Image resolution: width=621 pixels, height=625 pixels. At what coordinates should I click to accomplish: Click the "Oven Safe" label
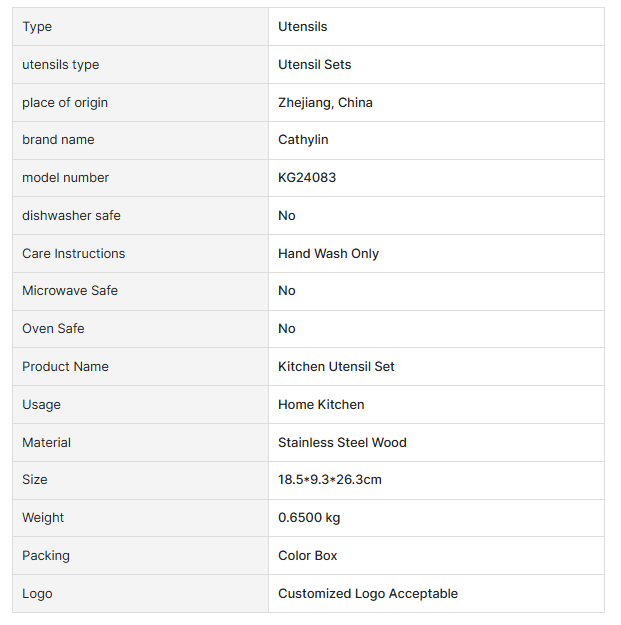coord(53,329)
